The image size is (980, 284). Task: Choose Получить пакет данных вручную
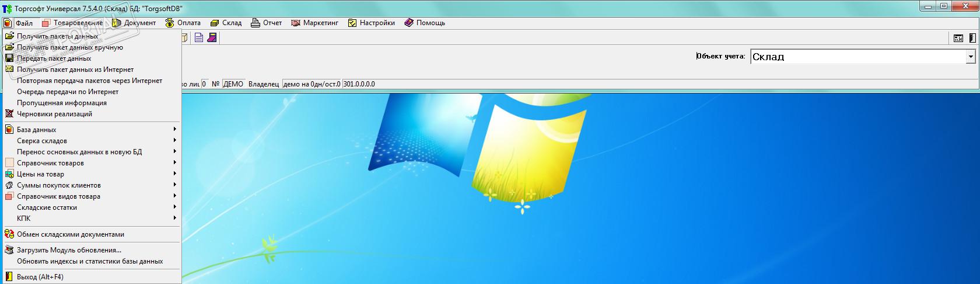(x=92, y=47)
